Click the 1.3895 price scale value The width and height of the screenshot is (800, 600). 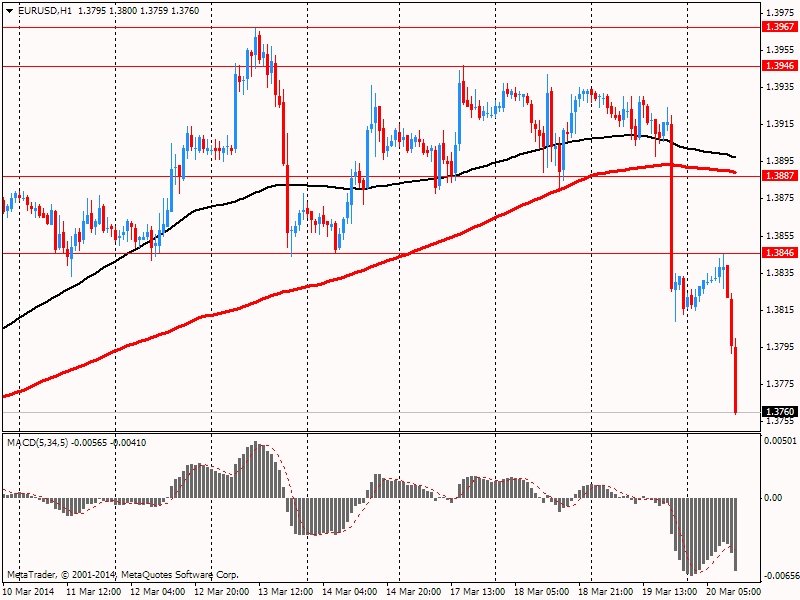[780, 161]
